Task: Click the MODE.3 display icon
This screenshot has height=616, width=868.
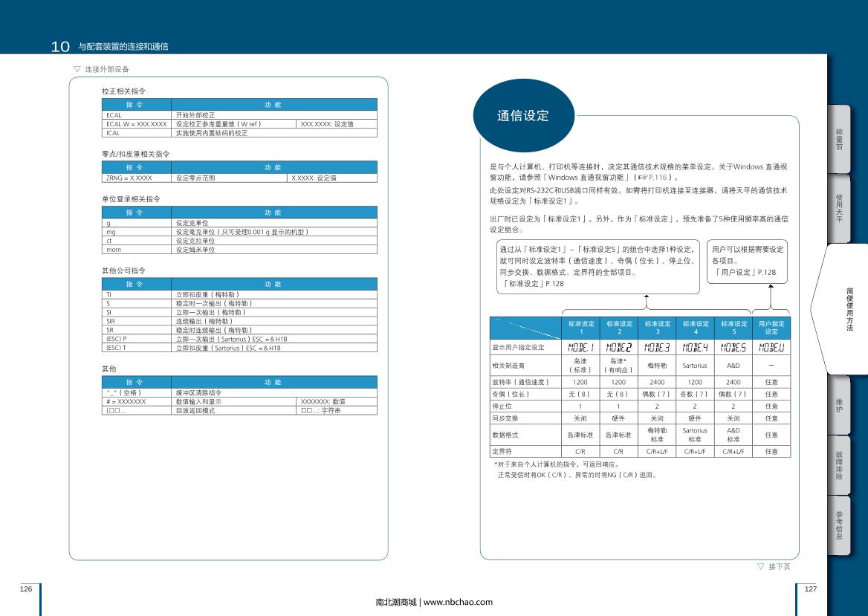Action: point(657,347)
